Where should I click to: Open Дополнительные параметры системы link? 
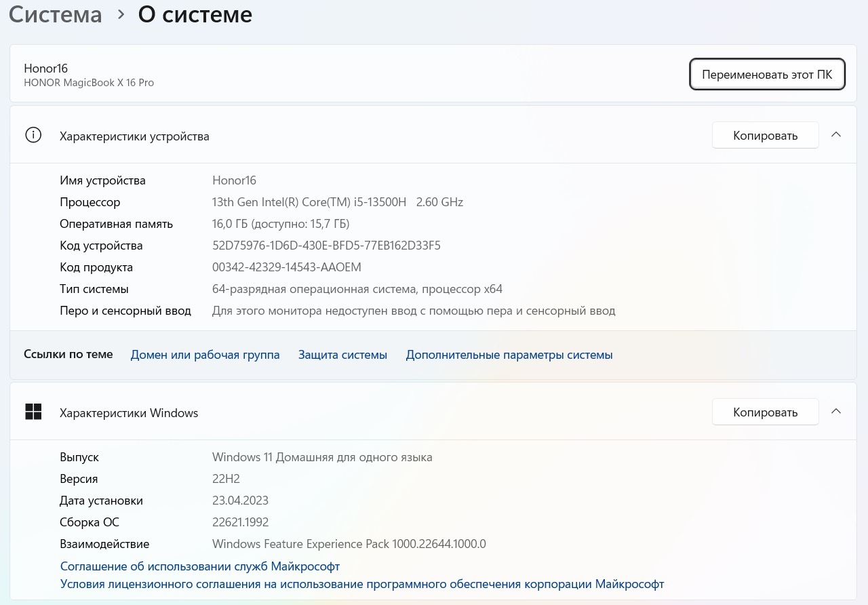point(509,355)
